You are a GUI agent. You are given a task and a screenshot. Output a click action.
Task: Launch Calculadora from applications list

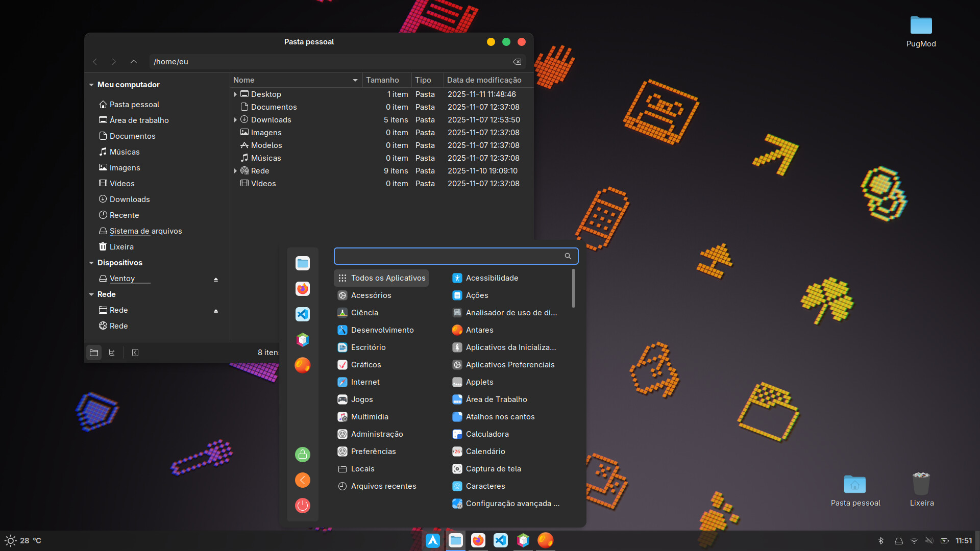pos(487,434)
